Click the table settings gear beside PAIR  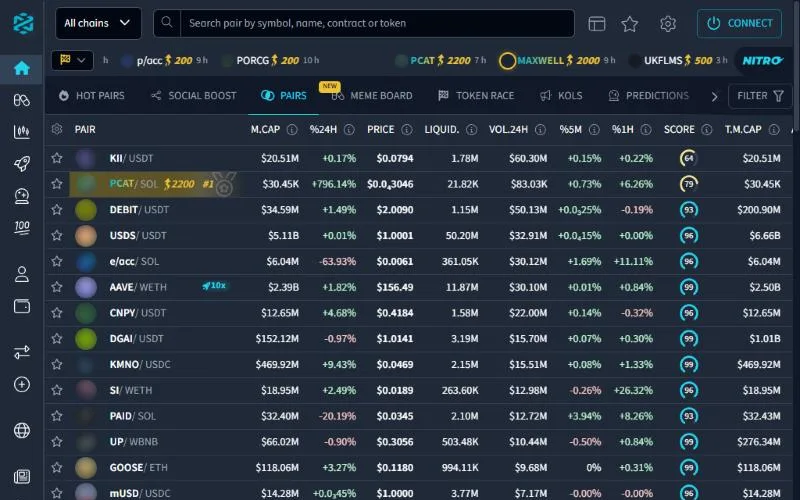tap(57, 129)
